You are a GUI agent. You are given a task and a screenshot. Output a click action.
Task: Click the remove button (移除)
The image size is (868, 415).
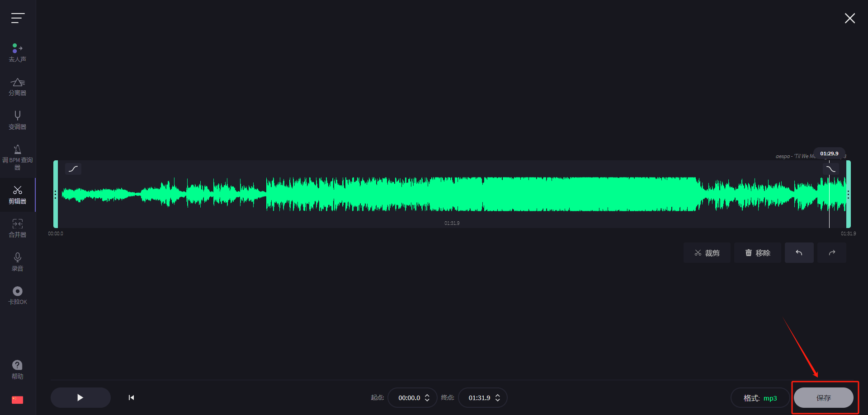pos(758,253)
